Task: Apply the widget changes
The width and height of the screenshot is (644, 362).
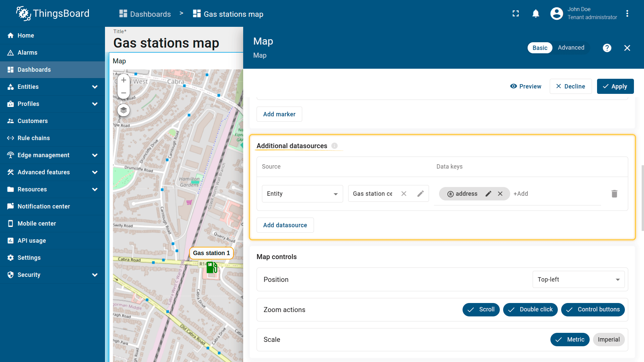Action: 615,86
